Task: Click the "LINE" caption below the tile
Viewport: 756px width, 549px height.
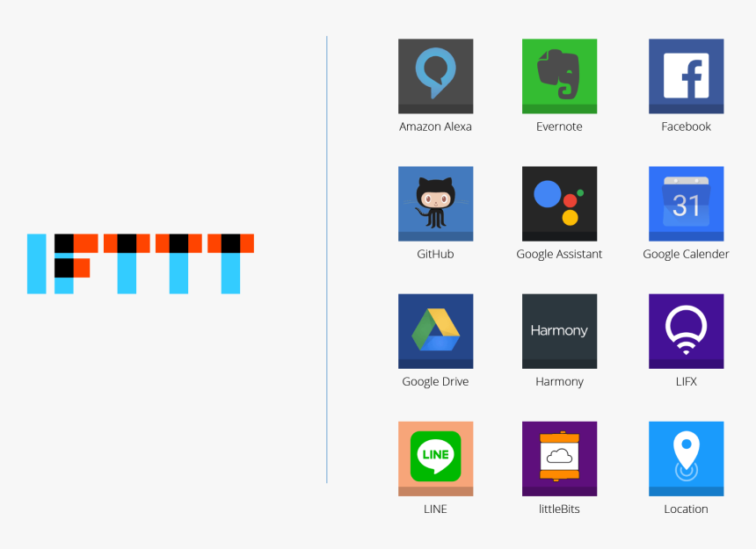Action: coord(435,509)
